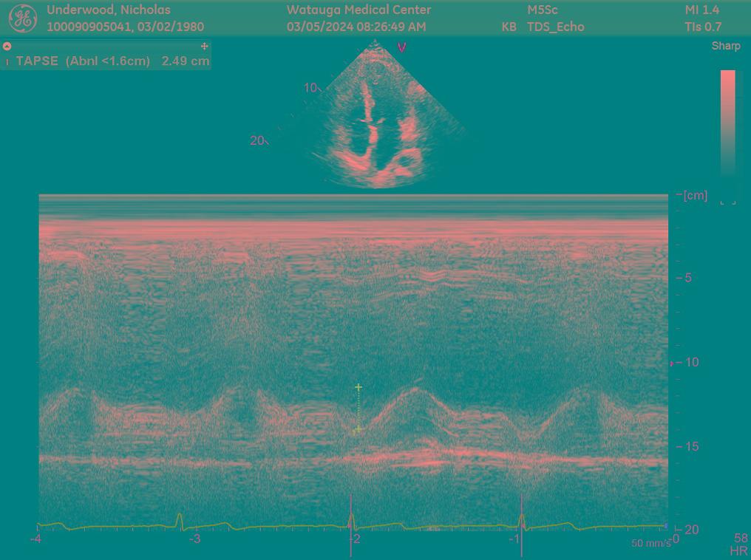Click the [cm] depth scale unit label
The image size is (751, 560).
click(695, 196)
